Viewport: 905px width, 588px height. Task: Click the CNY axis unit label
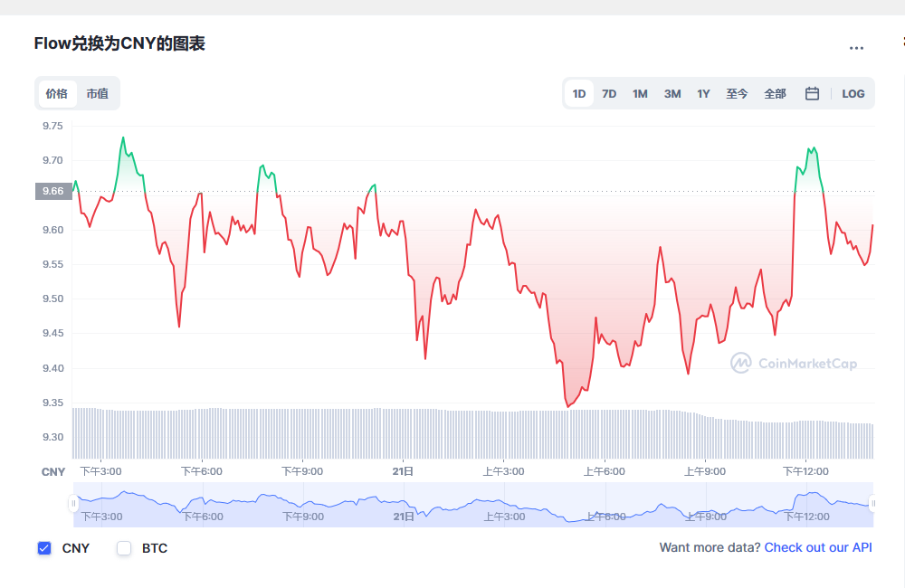tap(53, 472)
